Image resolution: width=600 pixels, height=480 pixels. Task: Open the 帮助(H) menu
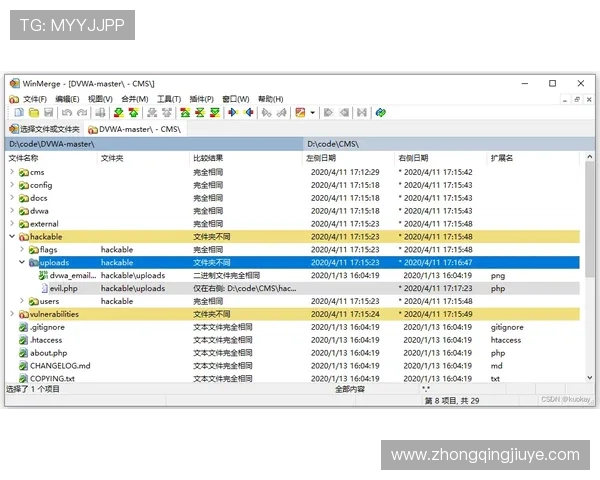tap(271, 99)
